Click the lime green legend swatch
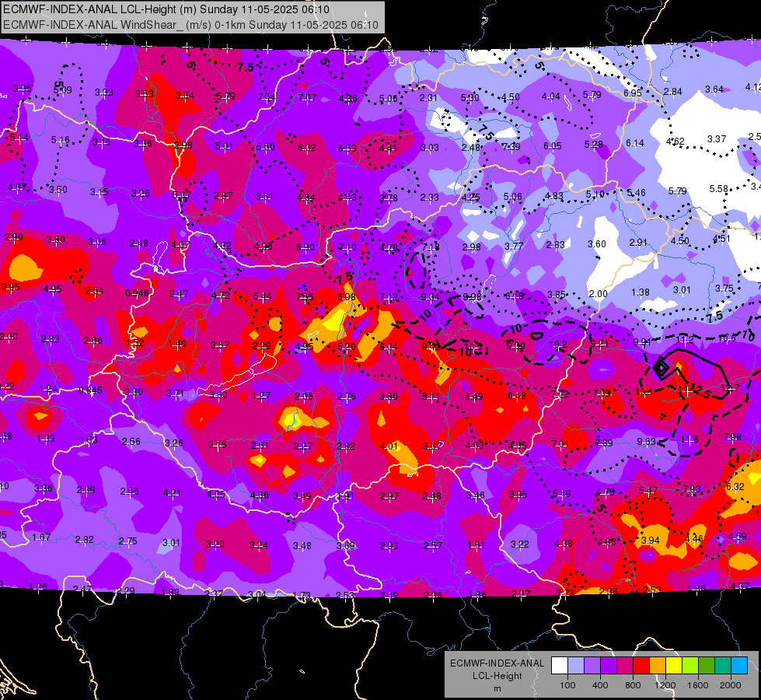The height and width of the screenshot is (700, 761). coord(690,666)
